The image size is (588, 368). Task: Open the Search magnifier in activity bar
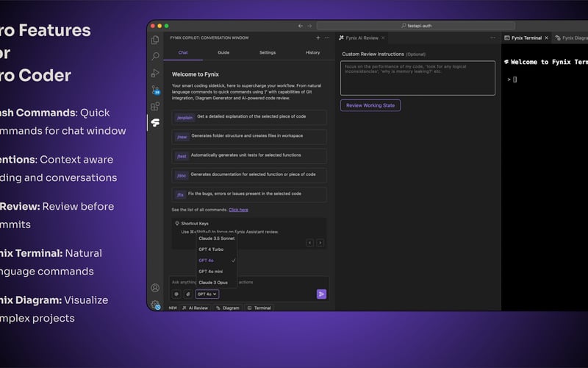[x=155, y=57]
